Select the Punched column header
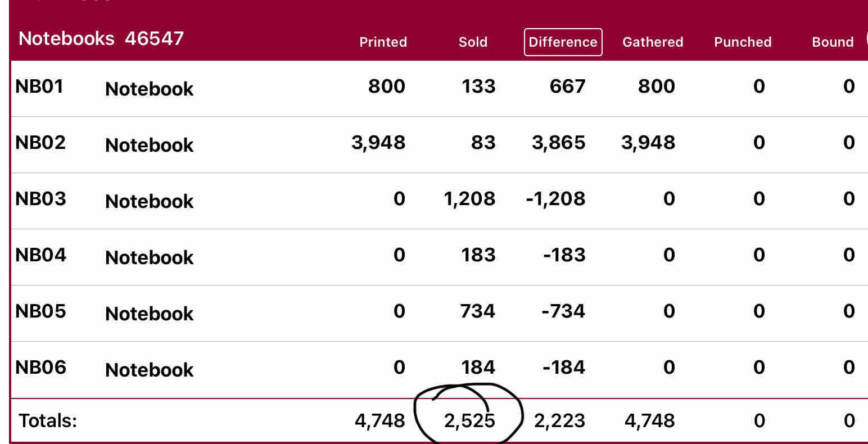Viewport: 868px width, 444px height. pyautogui.click(x=743, y=42)
